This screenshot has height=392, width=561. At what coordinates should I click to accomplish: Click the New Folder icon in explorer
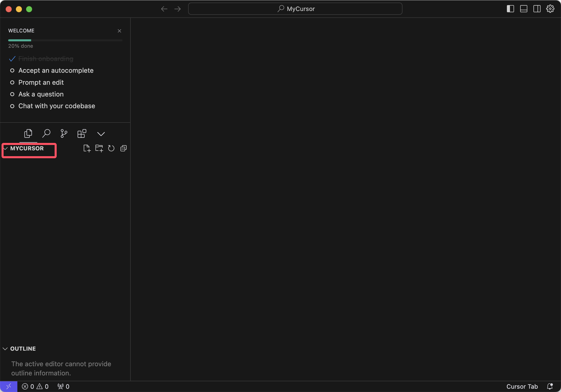coord(99,148)
